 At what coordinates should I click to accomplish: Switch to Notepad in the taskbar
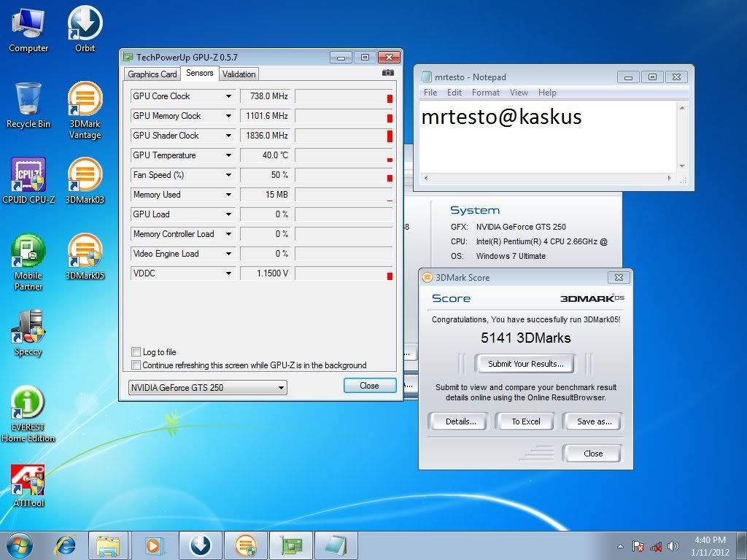click(x=336, y=545)
